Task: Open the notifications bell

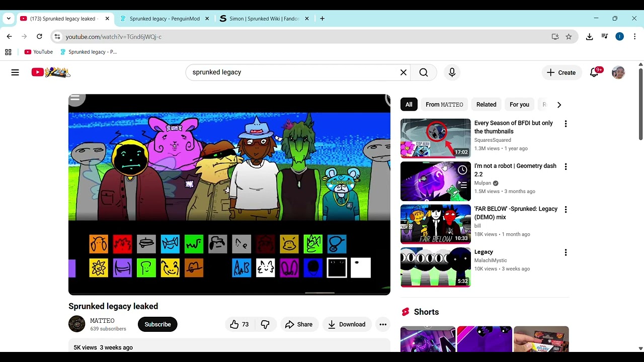Action: pos(594,72)
